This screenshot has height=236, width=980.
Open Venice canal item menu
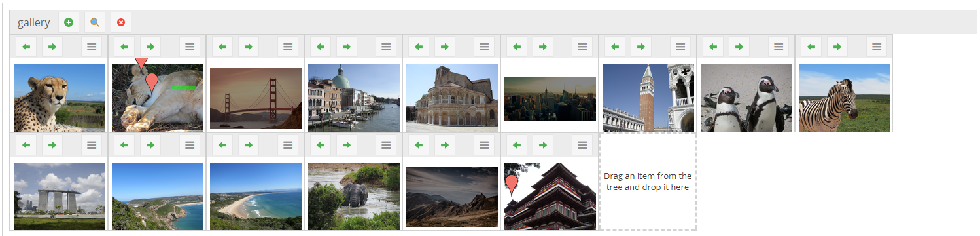(386, 47)
